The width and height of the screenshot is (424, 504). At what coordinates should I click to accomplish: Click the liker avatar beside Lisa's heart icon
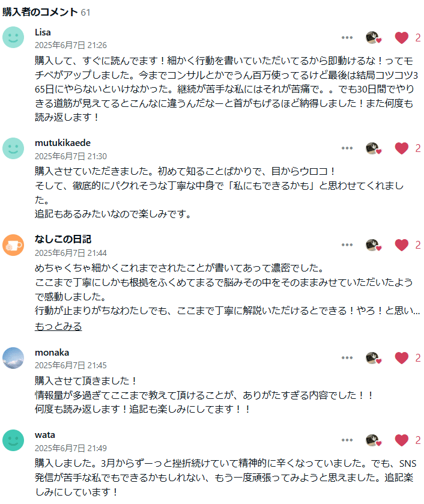pyautogui.click(x=372, y=37)
